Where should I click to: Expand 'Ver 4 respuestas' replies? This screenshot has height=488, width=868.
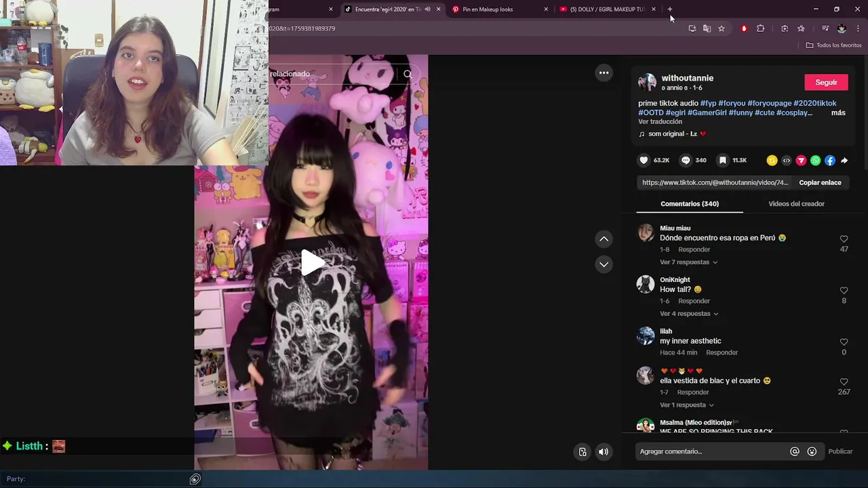pyautogui.click(x=689, y=314)
